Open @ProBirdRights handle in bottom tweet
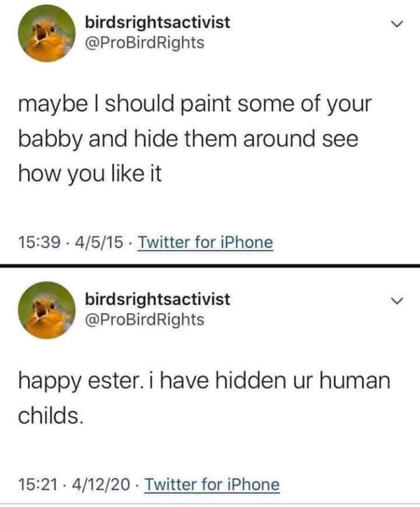 (145, 320)
